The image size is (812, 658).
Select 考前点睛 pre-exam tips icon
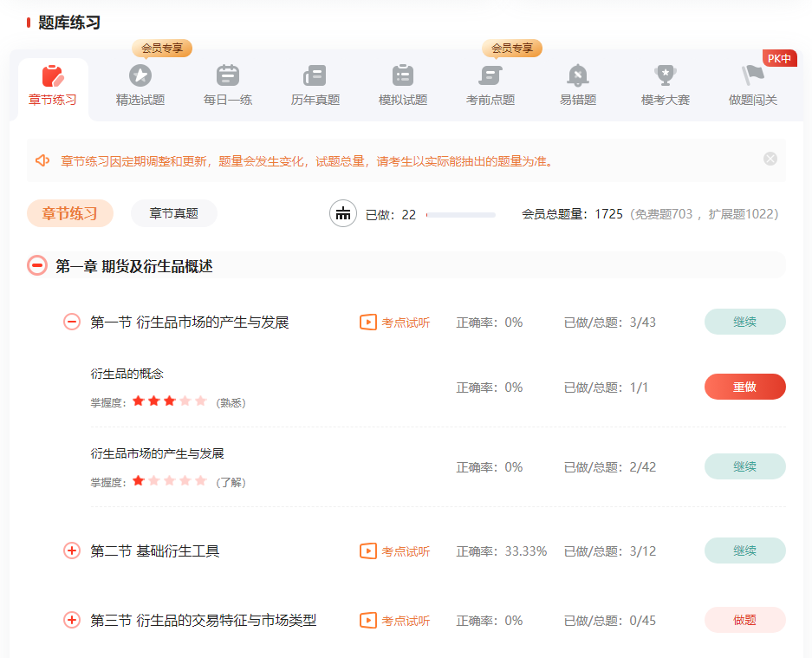click(490, 82)
